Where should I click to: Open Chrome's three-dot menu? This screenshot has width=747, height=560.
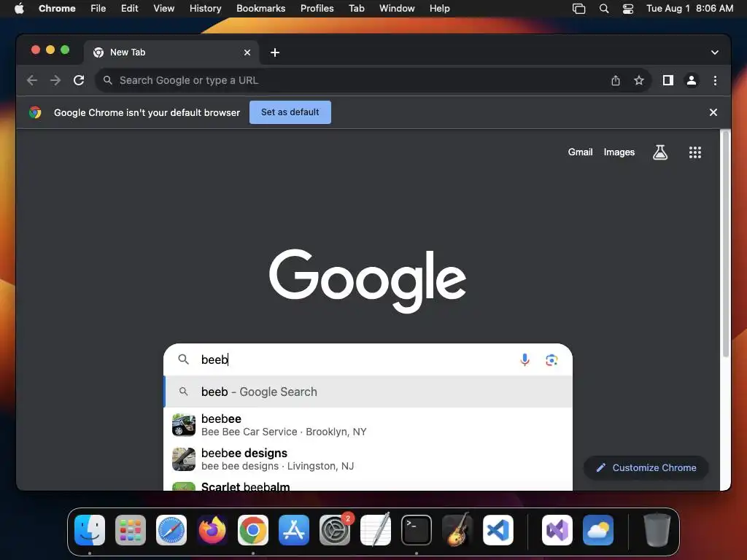click(715, 80)
